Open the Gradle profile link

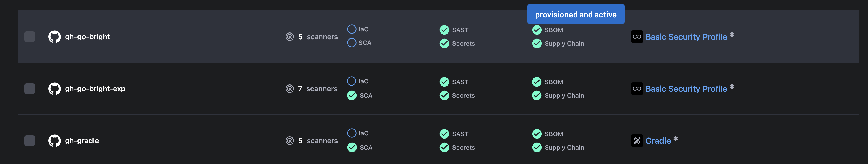click(658, 141)
